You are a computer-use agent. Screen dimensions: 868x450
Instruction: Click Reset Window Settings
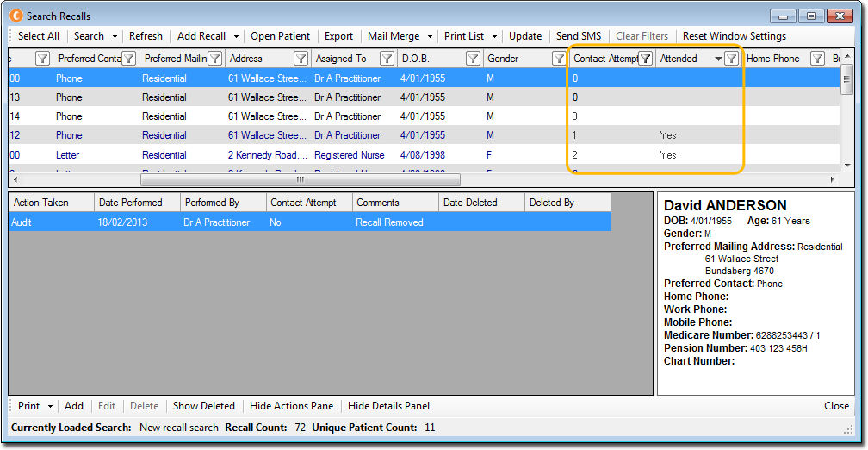click(734, 36)
